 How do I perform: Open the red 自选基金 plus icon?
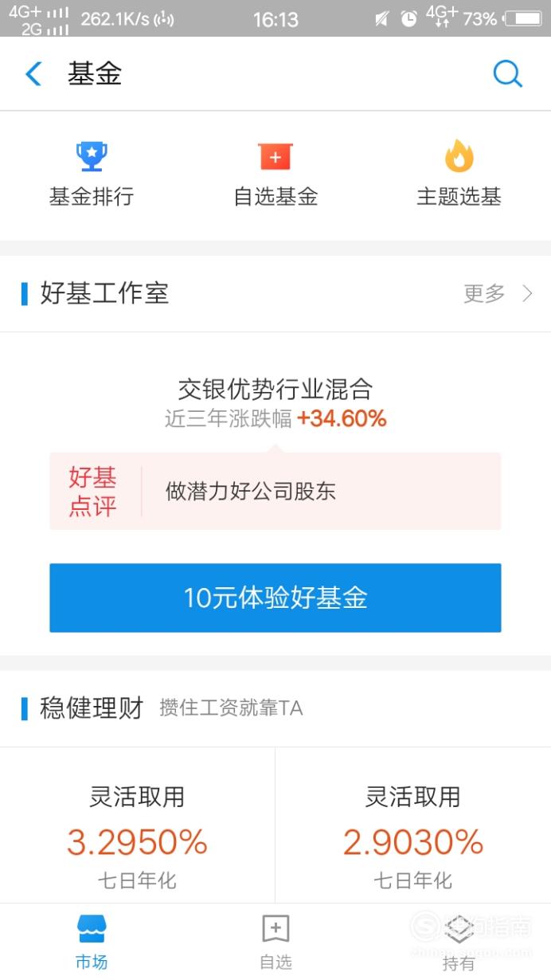point(275,157)
